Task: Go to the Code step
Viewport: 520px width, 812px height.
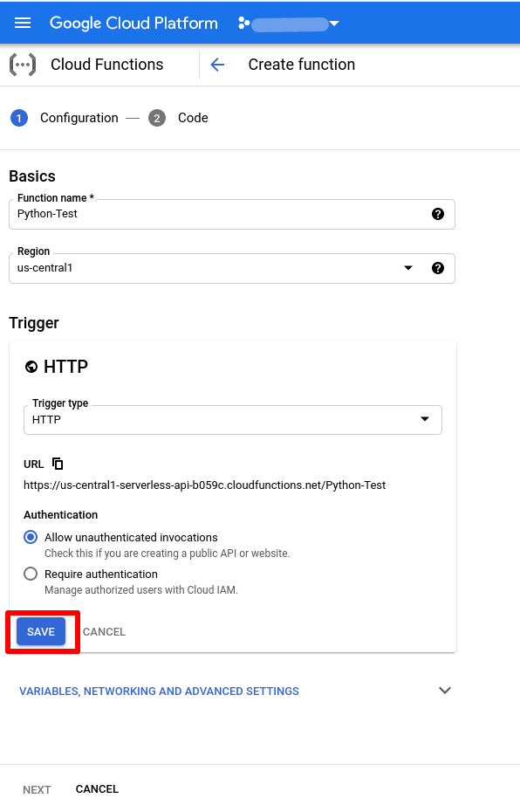Action: pos(179,118)
